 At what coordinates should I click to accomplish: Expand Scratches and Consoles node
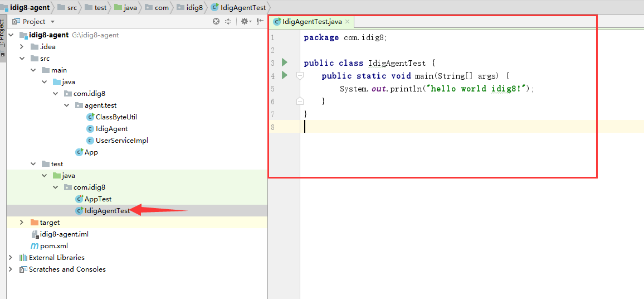(11, 269)
